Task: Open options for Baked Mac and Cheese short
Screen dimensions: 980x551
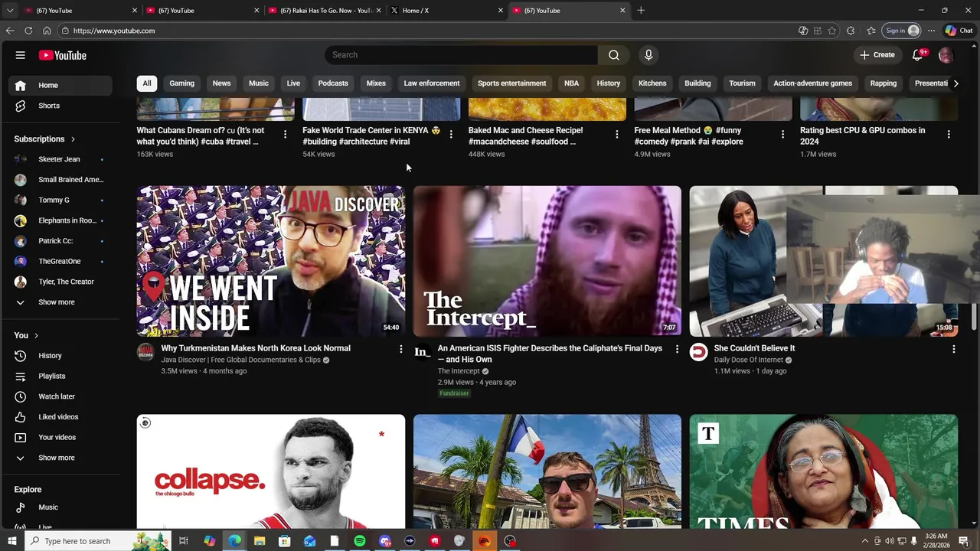Action: tap(616, 134)
